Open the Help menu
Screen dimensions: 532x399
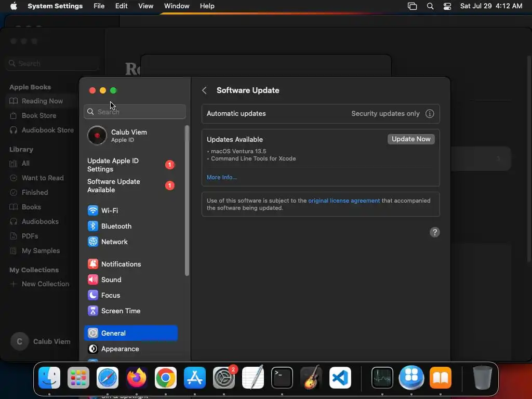[x=207, y=6]
